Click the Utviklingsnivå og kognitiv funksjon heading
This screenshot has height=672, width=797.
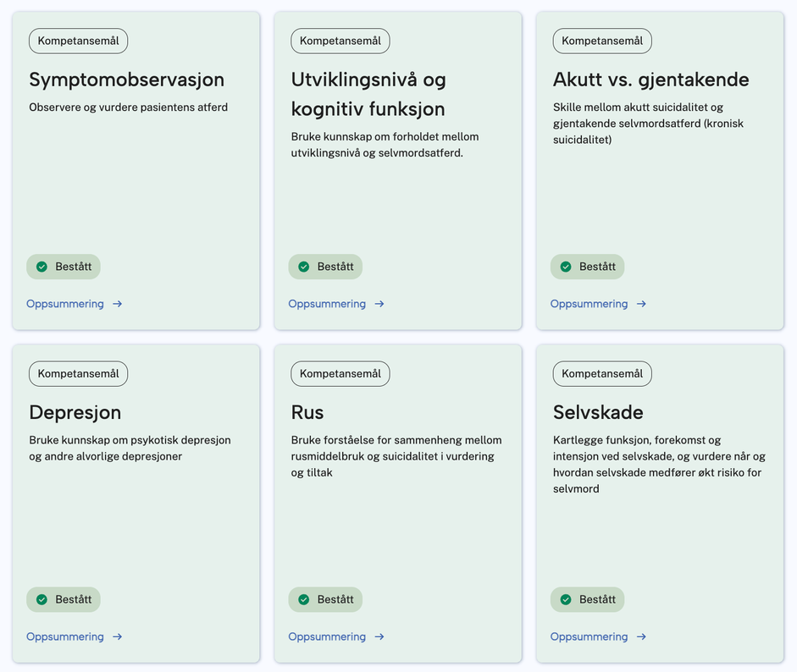point(368,94)
